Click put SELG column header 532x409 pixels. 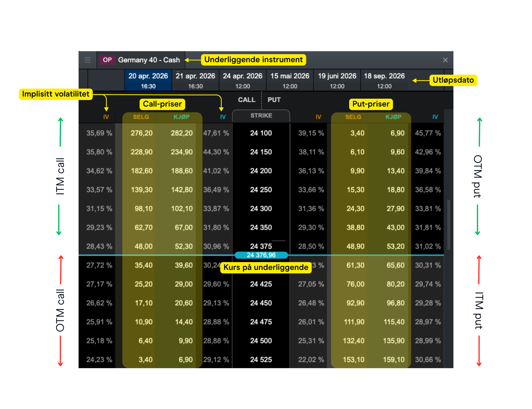(x=353, y=117)
